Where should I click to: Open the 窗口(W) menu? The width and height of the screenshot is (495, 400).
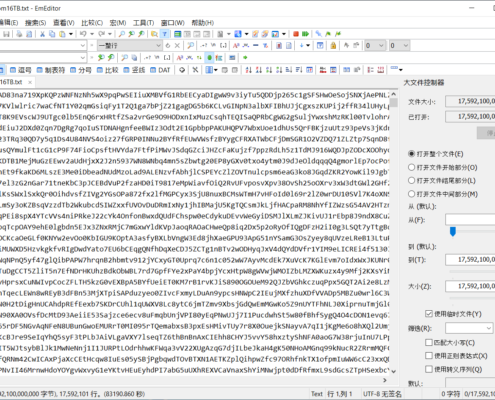click(x=173, y=23)
